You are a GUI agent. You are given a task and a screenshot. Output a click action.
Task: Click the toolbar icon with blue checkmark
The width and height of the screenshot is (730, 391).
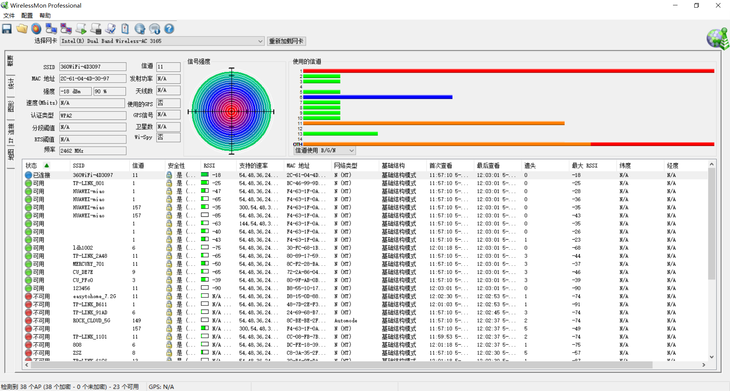click(110, 29)
